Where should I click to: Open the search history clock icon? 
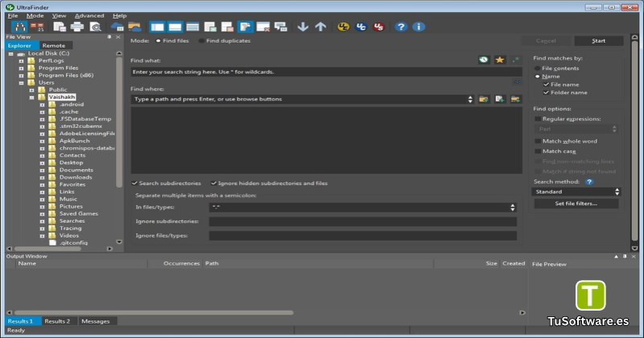click(x=484, y=60)
